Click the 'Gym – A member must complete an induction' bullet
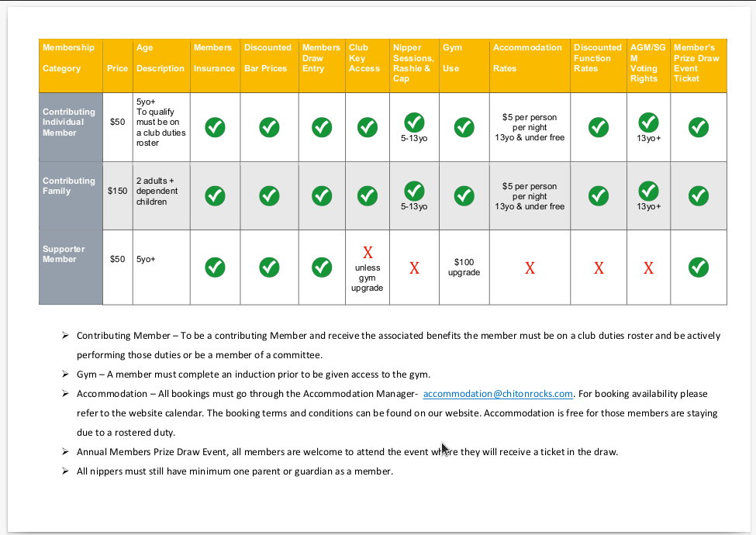Image resolution: width=756 pixels, height=535 pixels. coord(253,374)
